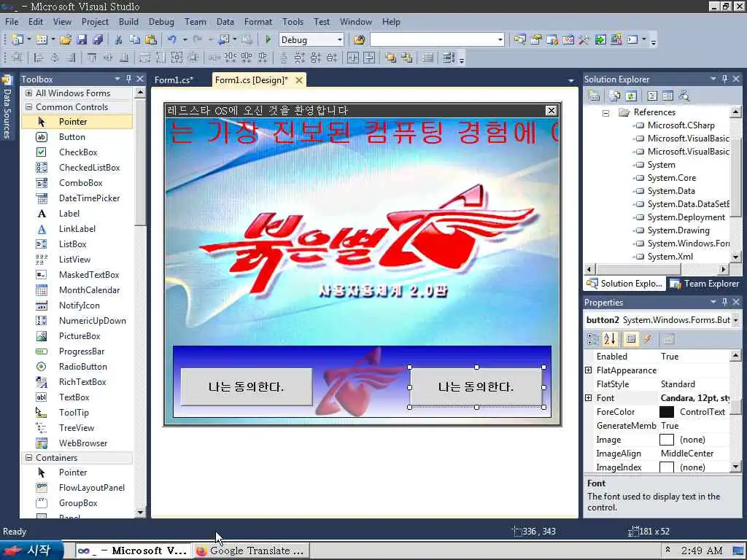
Task: Click the Copy icon in the toolbar
Action: click(134, 40)
